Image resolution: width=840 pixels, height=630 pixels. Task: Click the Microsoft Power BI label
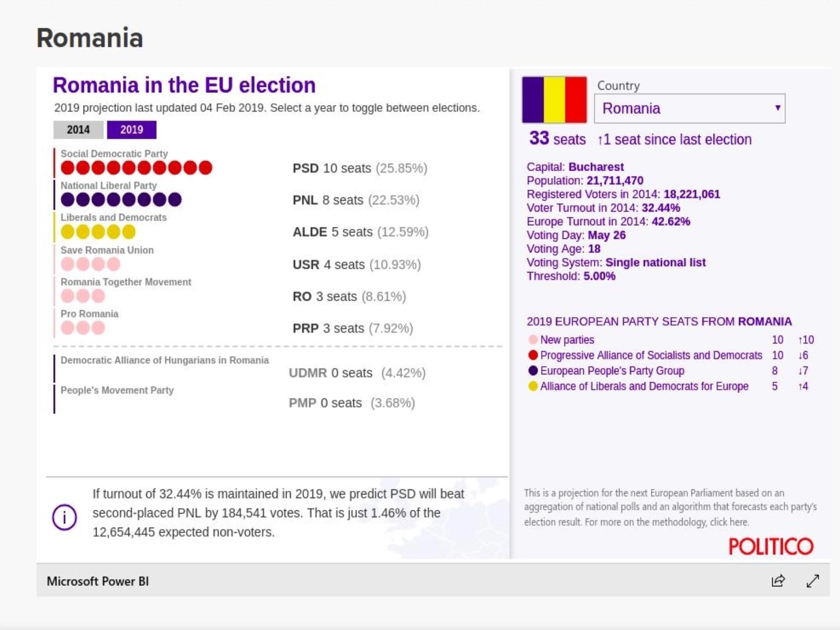click(x=98, y=581)
